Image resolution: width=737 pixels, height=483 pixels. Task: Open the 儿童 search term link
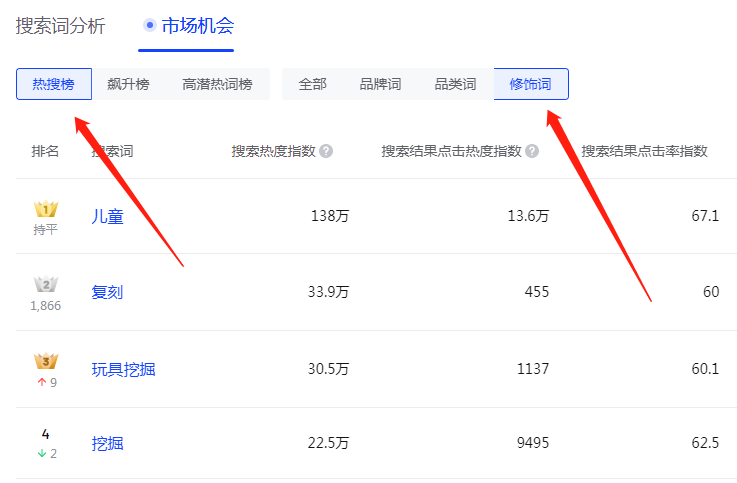(107, 217)
